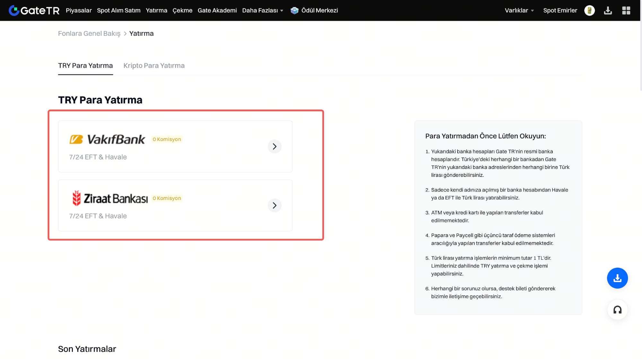Click Fonlara Genel Bakış breadcrumb link
642x364 pixels.
point(89,33)
